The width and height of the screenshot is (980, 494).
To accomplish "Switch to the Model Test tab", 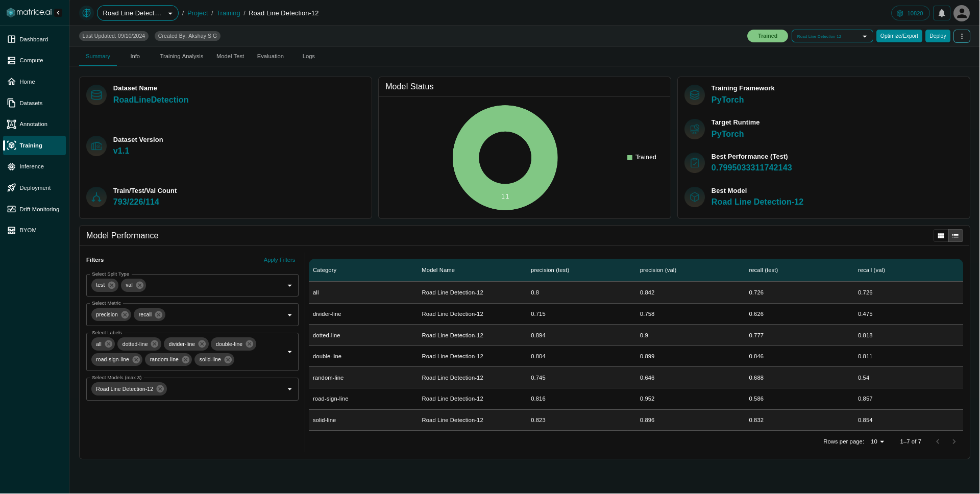I will click(x=230, y=56).
